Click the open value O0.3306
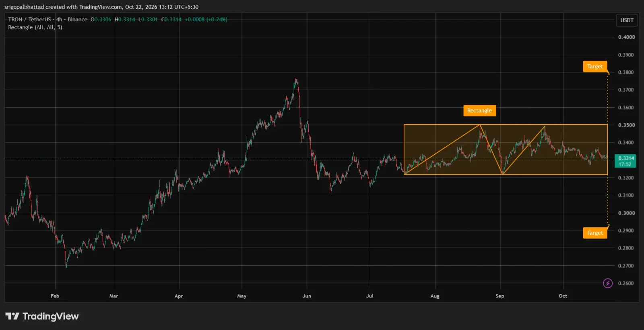 101,19
